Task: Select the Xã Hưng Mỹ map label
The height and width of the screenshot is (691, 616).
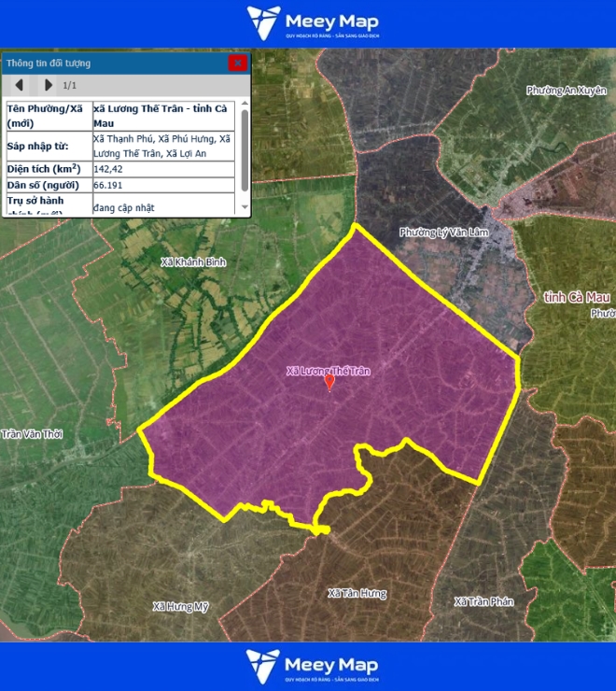Action: coord(181,606)
